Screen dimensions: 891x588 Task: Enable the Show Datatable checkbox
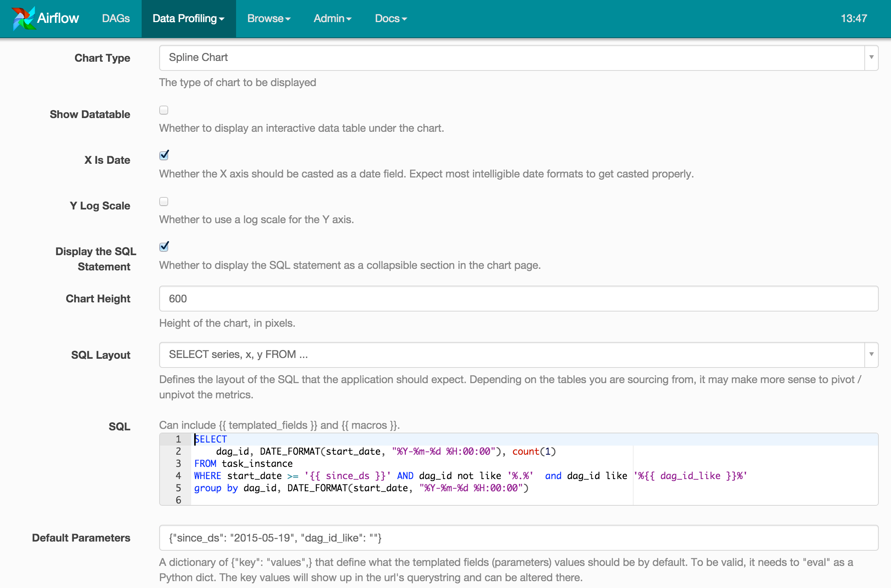(164, 110)
